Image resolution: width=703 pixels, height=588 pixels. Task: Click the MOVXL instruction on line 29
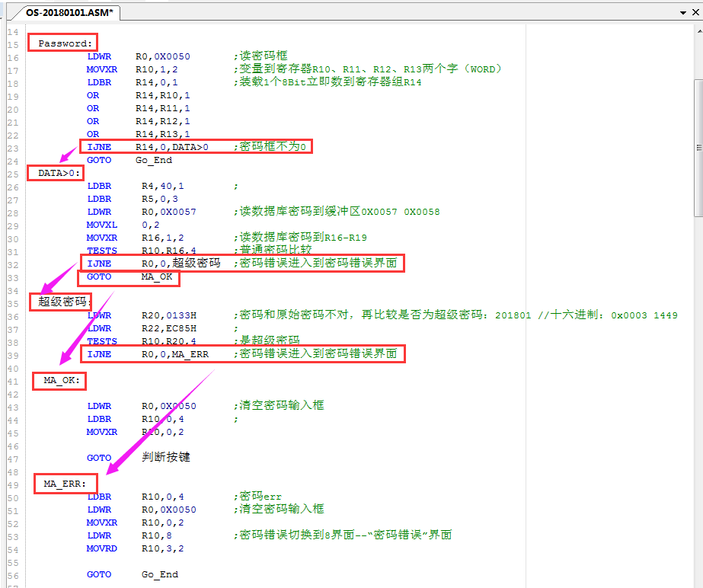(x=102, y=225)
